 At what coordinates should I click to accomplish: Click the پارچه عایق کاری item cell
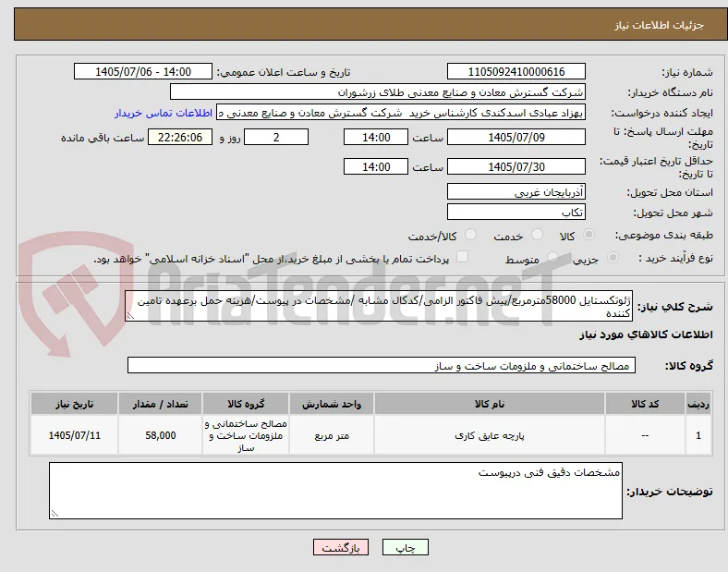click(490, 435)
